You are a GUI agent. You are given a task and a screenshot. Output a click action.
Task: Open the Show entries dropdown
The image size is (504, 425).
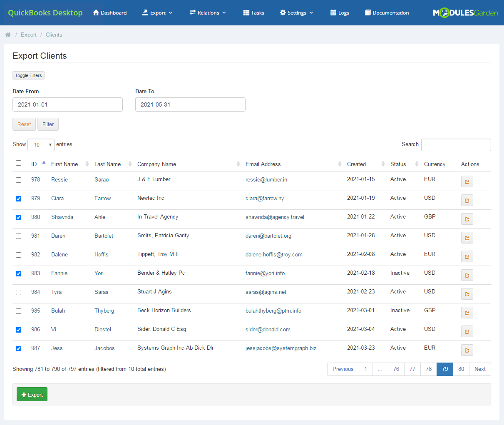coord(41,144)
